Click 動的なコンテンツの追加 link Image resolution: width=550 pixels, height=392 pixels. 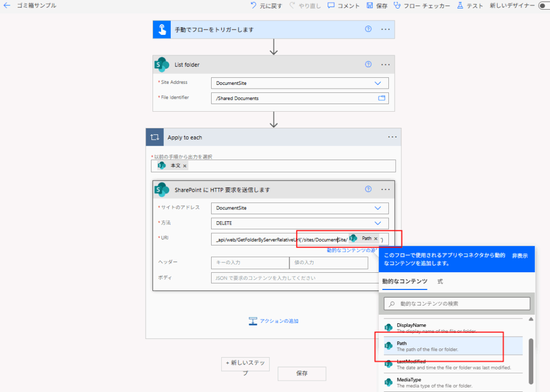click(x=351, y=250)
